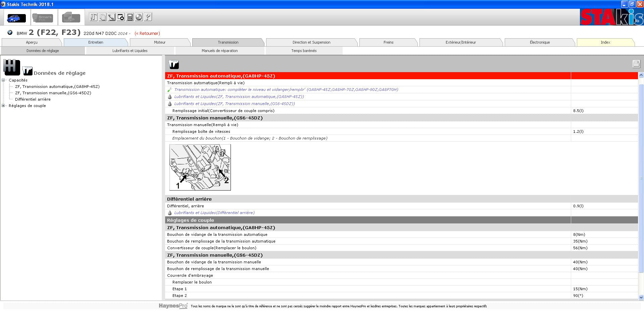Select ZF Transmission manuelle (GS6-45DZ) tree item
This screenshot has height=311, width=644.
click(x=53, y=93)
